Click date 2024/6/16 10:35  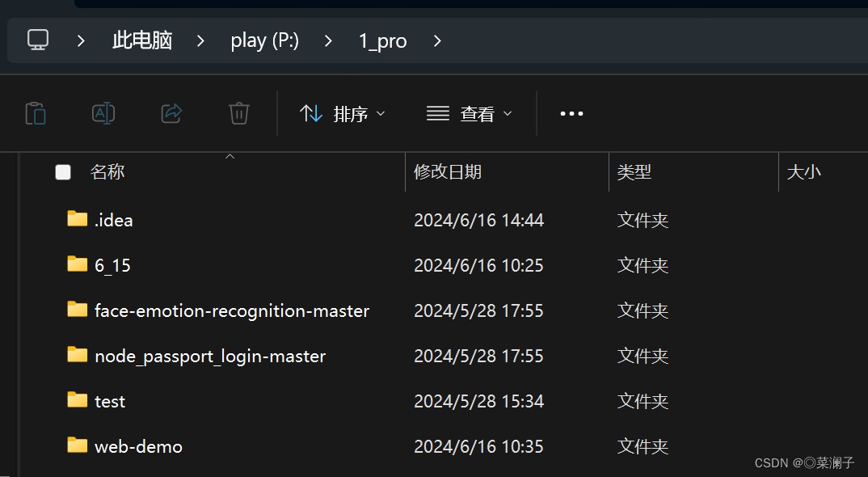[x=478, y=446]
